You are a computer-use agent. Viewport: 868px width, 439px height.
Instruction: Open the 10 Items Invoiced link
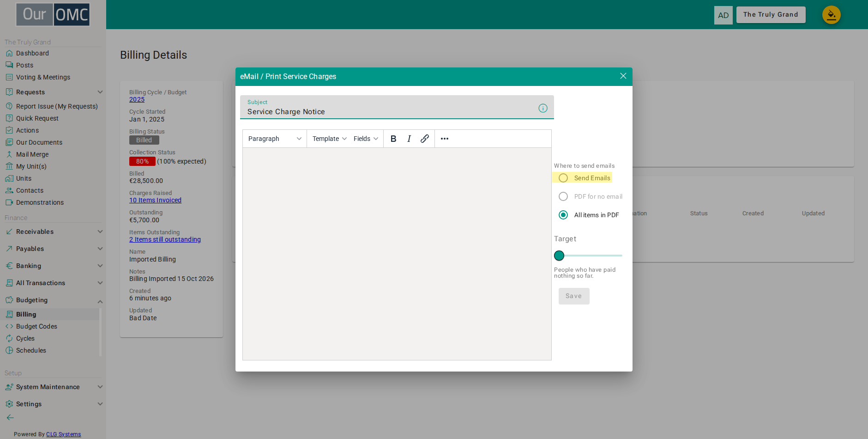click(155, 200)
